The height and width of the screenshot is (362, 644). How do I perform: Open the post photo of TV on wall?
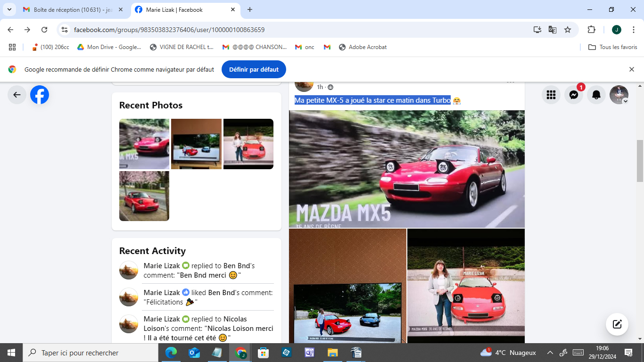coord(347,286)
